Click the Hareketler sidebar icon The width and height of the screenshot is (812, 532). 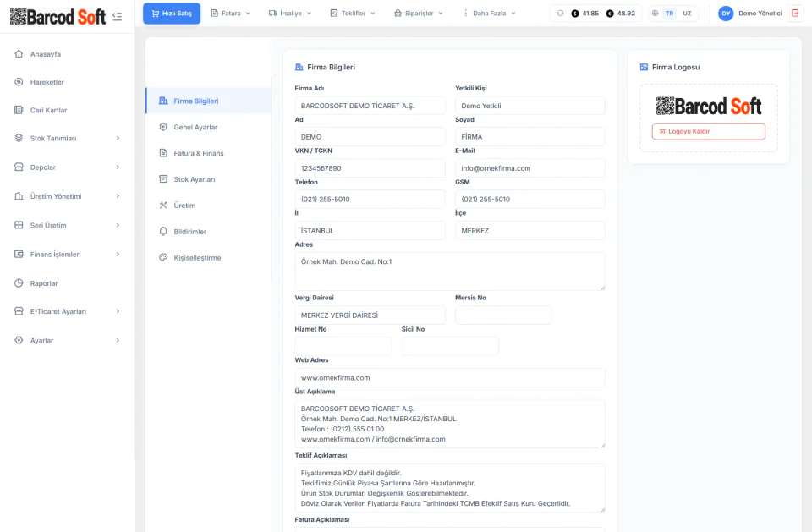pos(19,82)
